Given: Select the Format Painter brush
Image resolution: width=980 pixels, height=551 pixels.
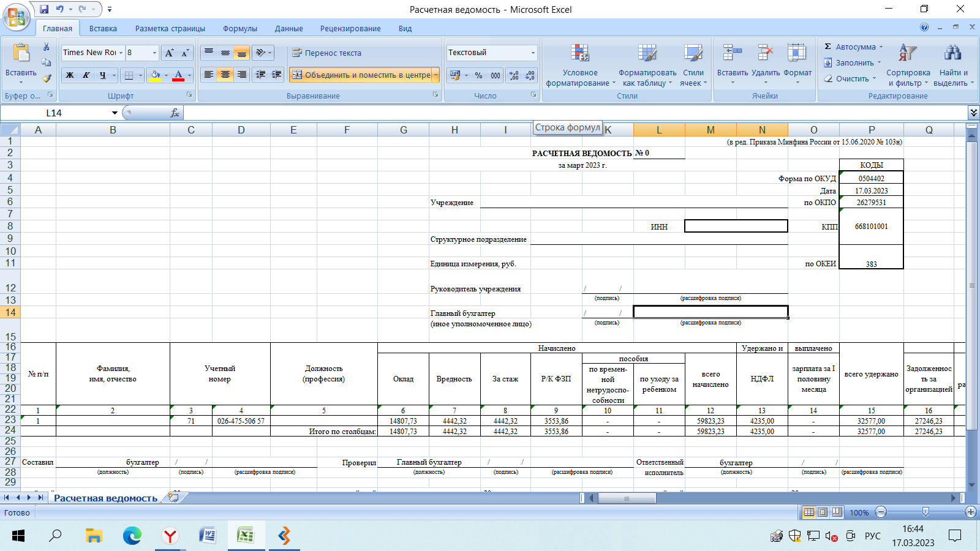Looking at the screenshot, I should click(46, 78).
